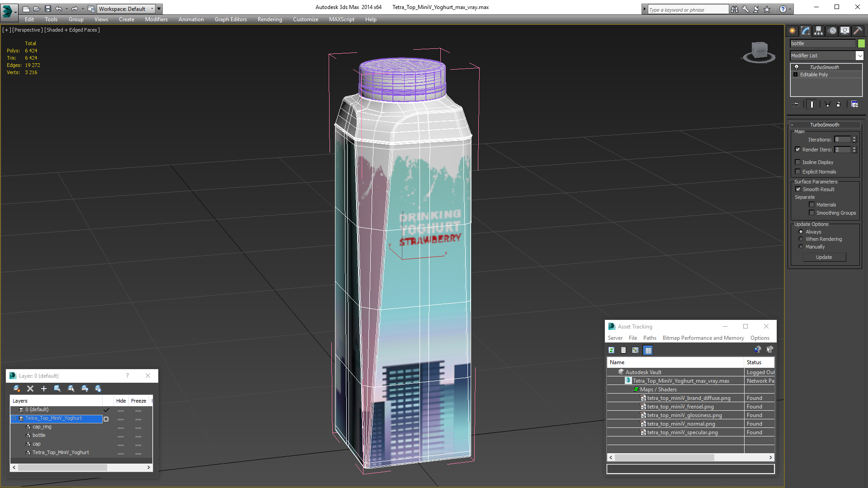The image size is (868, 488).
Task: Switch Asset Tracking to Table View icon
Action: tap(648, 350)
